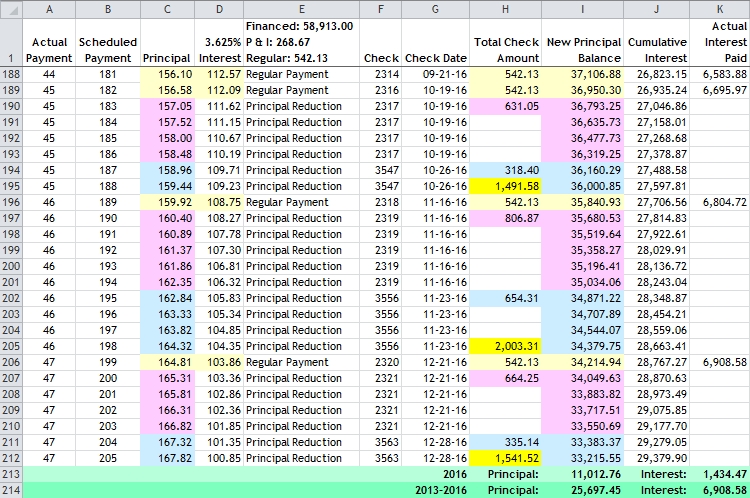Select balance cell 34,379.75

click(x=583, y=346)
